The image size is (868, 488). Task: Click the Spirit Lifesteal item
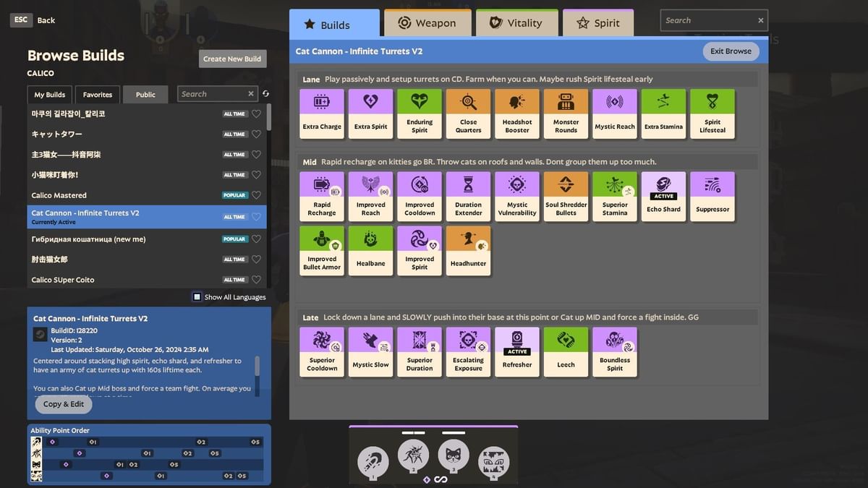pos(712,114)
